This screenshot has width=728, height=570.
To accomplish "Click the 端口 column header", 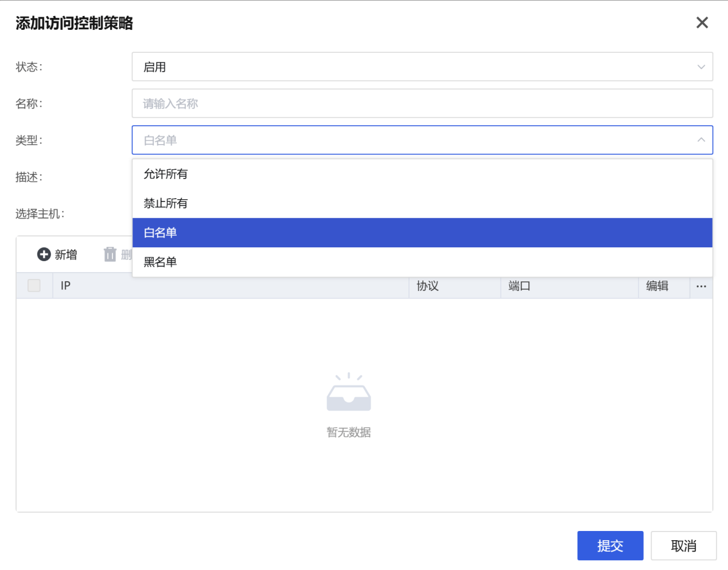I will pyautogui.click(x=519, y=286).
